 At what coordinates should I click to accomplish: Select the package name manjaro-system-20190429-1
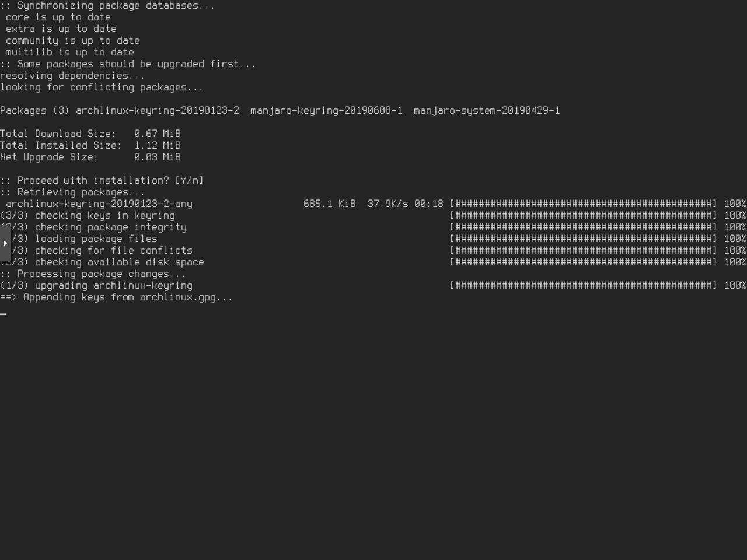487,110
